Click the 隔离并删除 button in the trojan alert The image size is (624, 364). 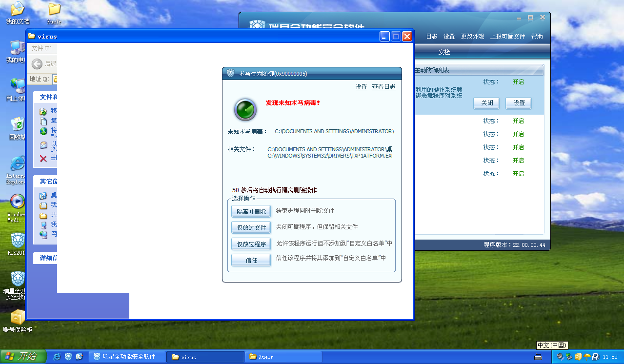point(251,211)
